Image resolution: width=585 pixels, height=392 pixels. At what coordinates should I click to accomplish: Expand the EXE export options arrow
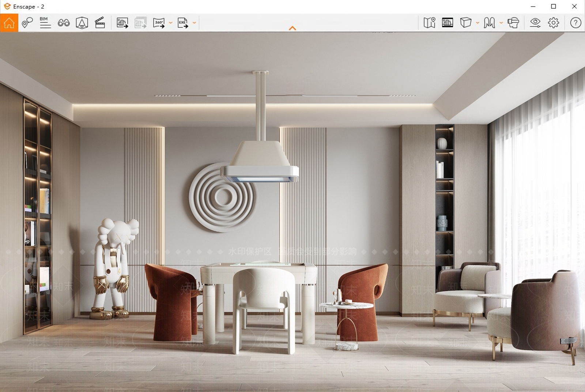(x=194, y=23)
